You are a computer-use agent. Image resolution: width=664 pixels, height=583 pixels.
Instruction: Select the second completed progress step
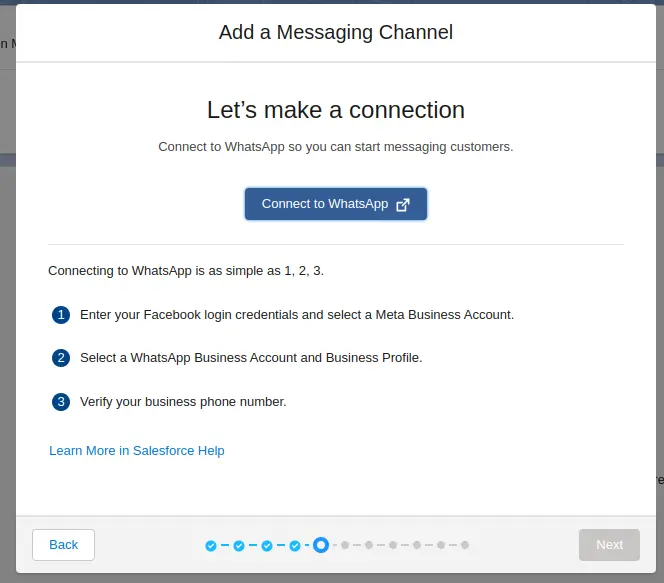coord(239,546)
